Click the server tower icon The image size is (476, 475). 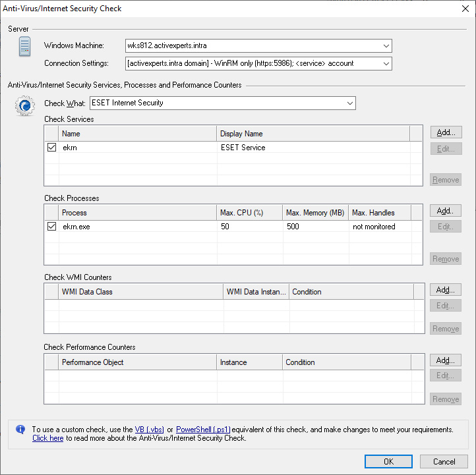[x=24, y=46]
